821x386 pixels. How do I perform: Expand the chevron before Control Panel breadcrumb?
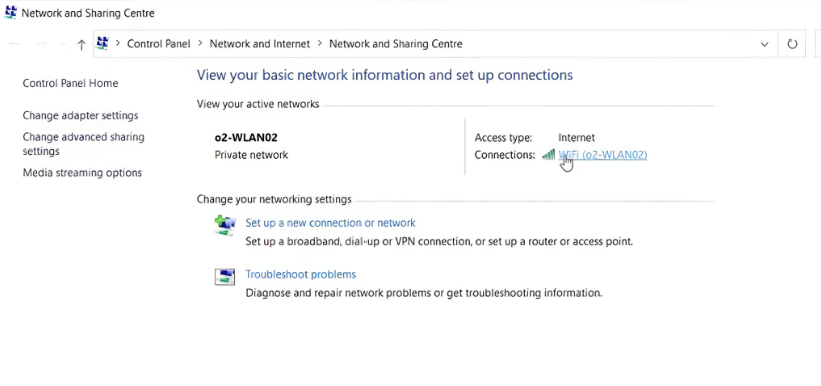(x=118, y=44)
